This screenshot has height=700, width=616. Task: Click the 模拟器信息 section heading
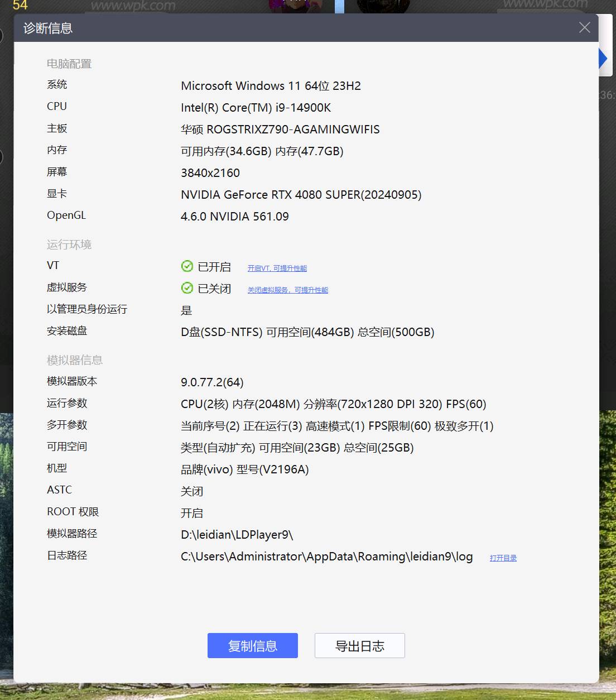74,360
